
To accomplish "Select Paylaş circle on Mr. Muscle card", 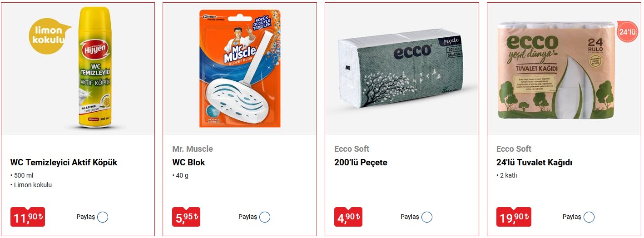I will click(265, 217).
